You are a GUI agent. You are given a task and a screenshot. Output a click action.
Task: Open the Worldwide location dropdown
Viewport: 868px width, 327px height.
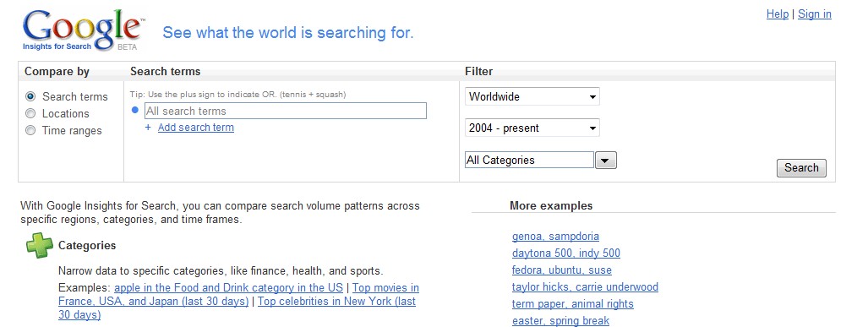[532, 97]
